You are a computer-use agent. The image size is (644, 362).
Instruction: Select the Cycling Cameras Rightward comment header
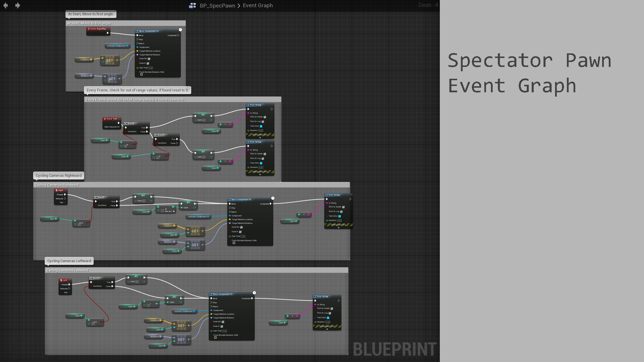click(x=191, y=185)
